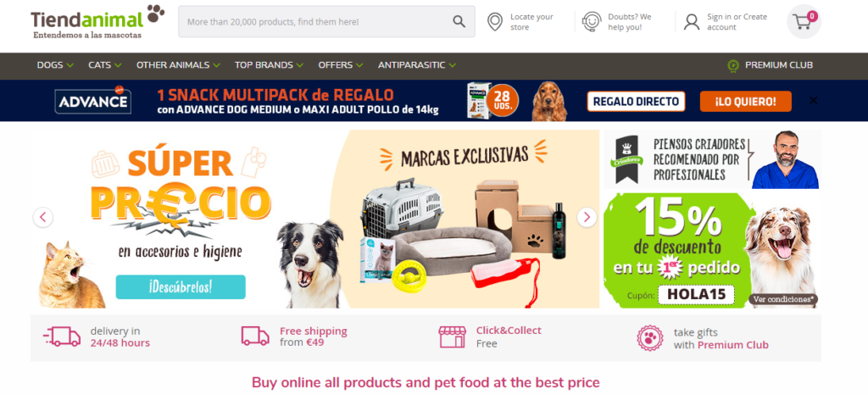Click the help headset icon
The height and width of the screenshot is (395, 868).
pyautogui.click(x=591, y=21)
